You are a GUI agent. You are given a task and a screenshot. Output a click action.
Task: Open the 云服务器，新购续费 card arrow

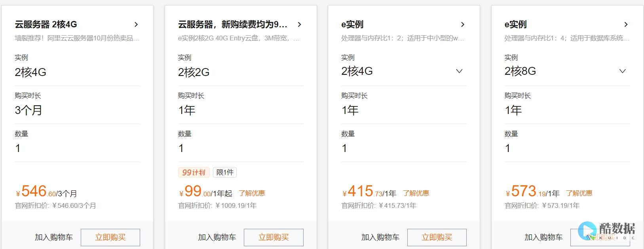(x=300, y=25)
